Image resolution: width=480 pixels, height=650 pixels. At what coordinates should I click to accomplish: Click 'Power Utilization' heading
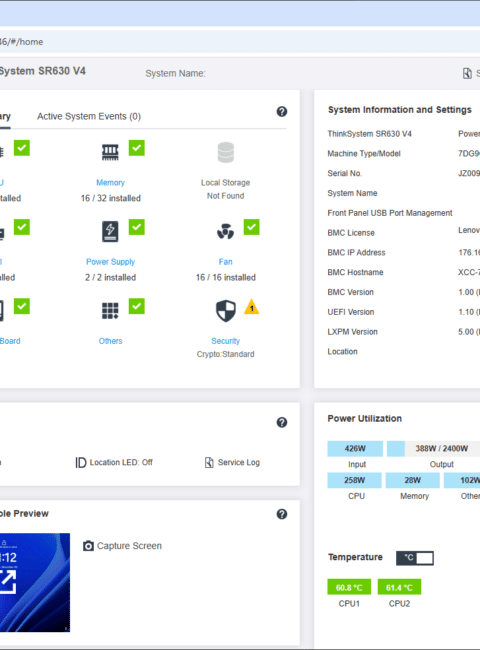point(364,419)
